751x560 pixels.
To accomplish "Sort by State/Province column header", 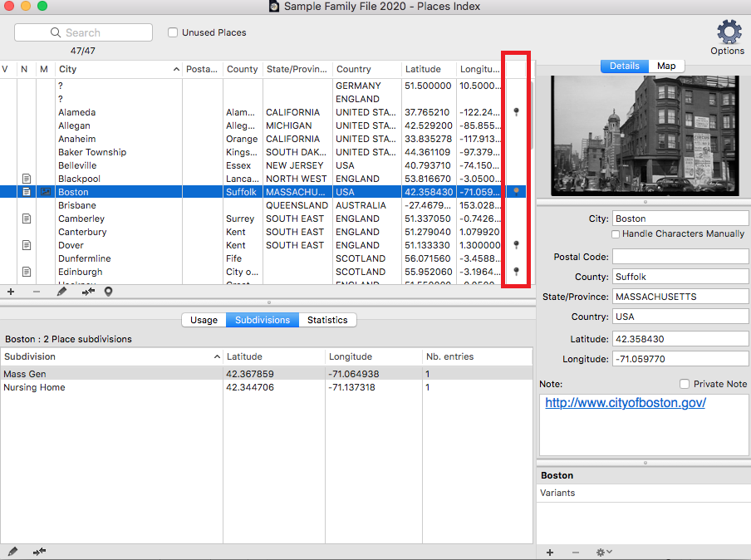I will tap(297, 69).
